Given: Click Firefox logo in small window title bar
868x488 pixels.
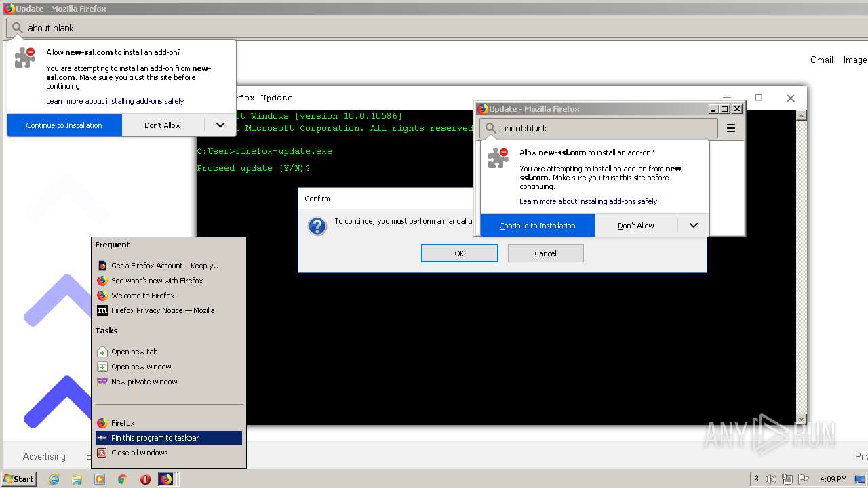Looking at the screenshot, I should tap(483, 108).
